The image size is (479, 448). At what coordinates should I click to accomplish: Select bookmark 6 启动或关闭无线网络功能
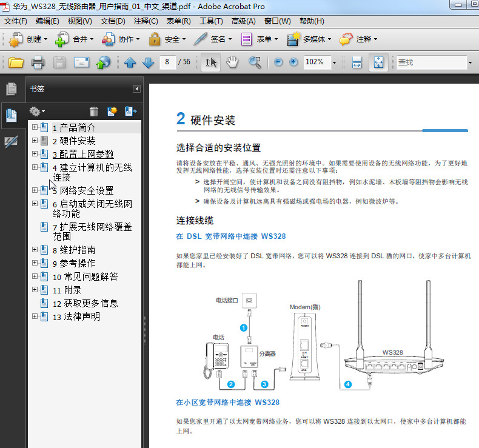(92, 209)
